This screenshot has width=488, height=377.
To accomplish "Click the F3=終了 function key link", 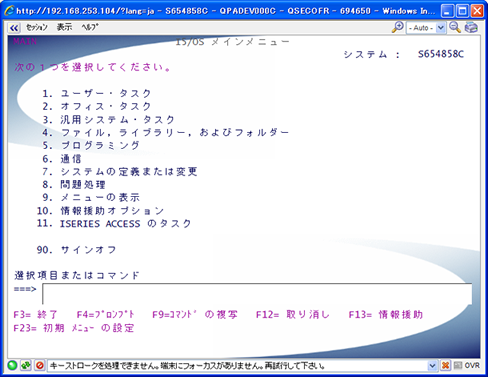I will (35, 315).
